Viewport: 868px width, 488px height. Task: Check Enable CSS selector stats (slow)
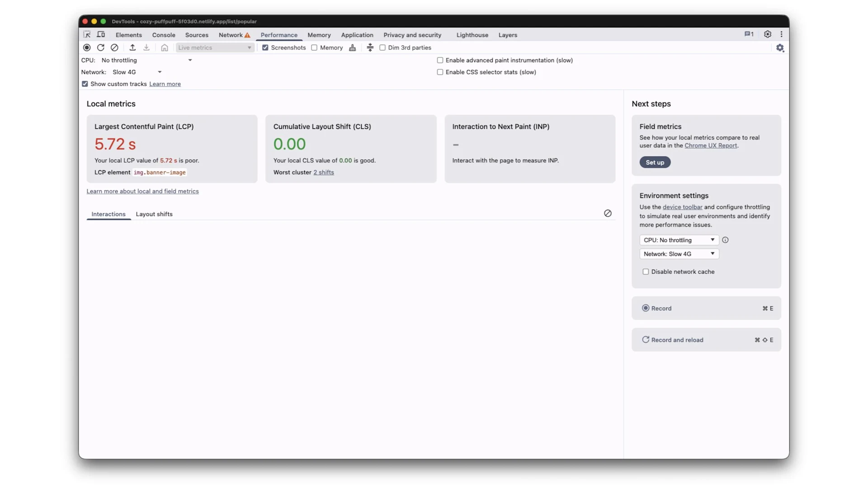(x=440, y=72)
